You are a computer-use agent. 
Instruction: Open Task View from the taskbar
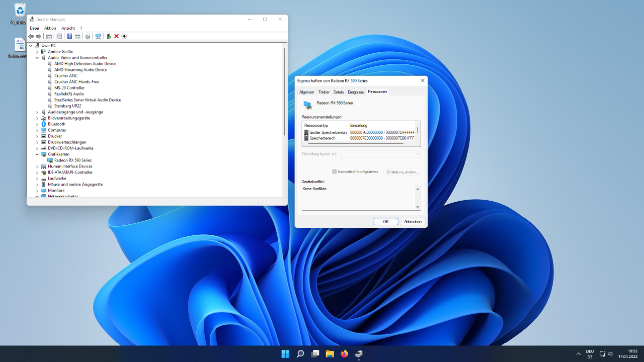[x=315, y=353]
